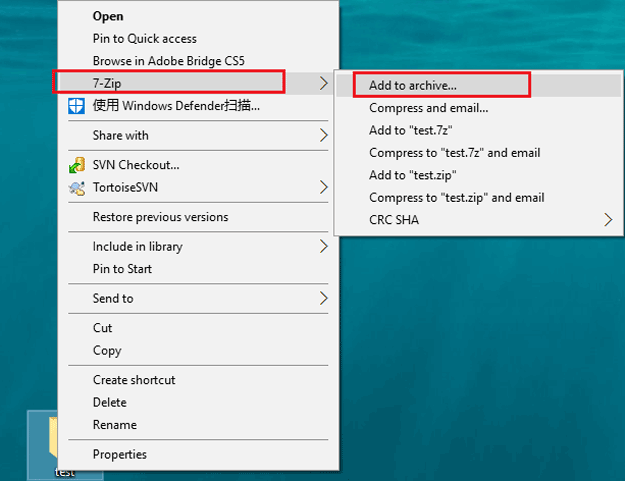Open the CRC SHA submenu entry
This screenshot has height=481, width=625.
coord(479,220)
